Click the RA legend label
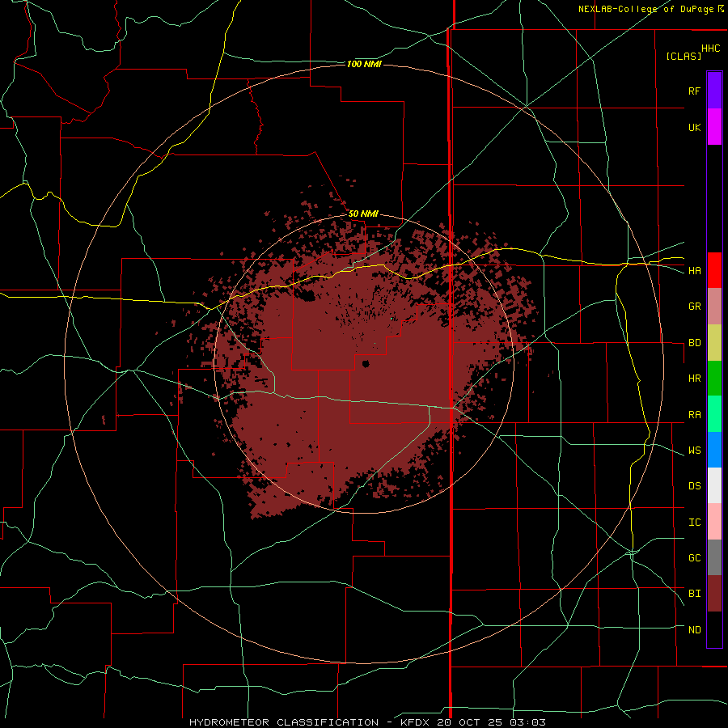 694,415
